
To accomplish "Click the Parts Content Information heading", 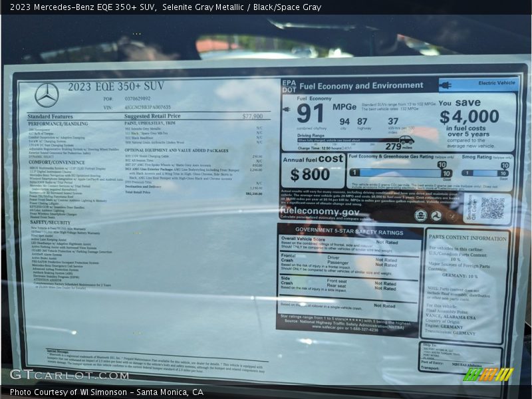I will (467, 238).
